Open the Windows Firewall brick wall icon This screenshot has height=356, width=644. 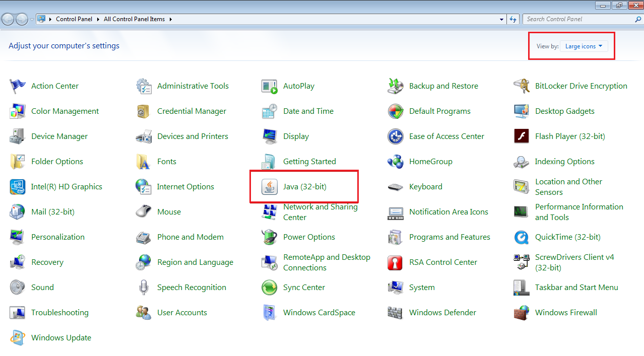pos(522,313)
